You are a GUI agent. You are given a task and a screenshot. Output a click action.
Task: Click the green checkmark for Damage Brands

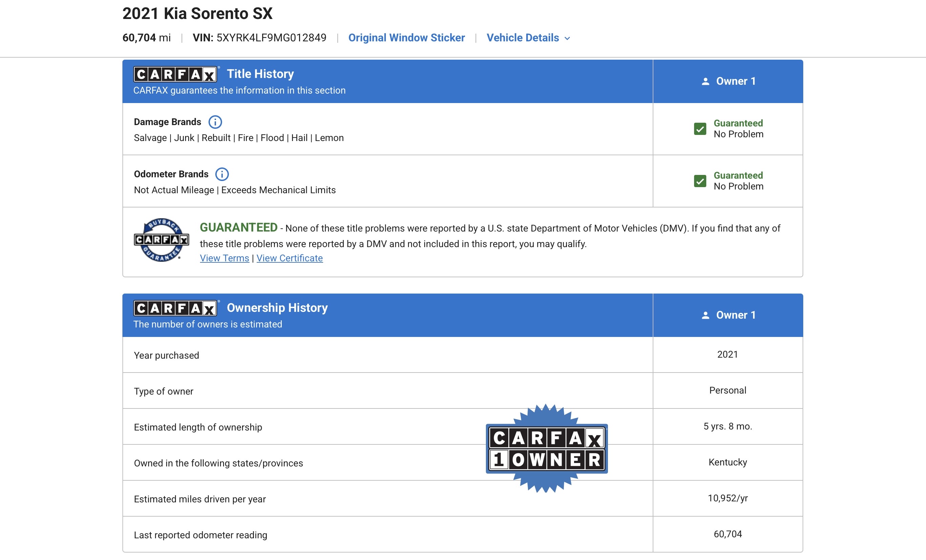coord(700,129)
